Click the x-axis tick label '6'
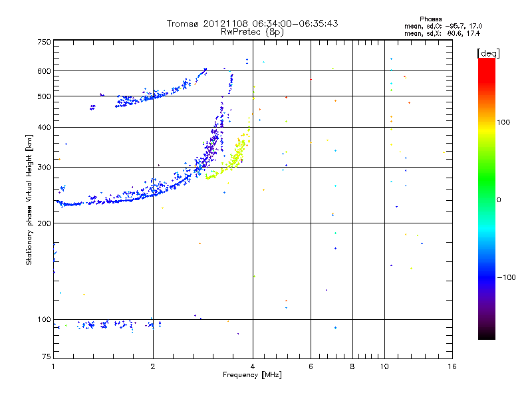The height and width of the screenshot is (399, 532). click(x=311, y=366)
